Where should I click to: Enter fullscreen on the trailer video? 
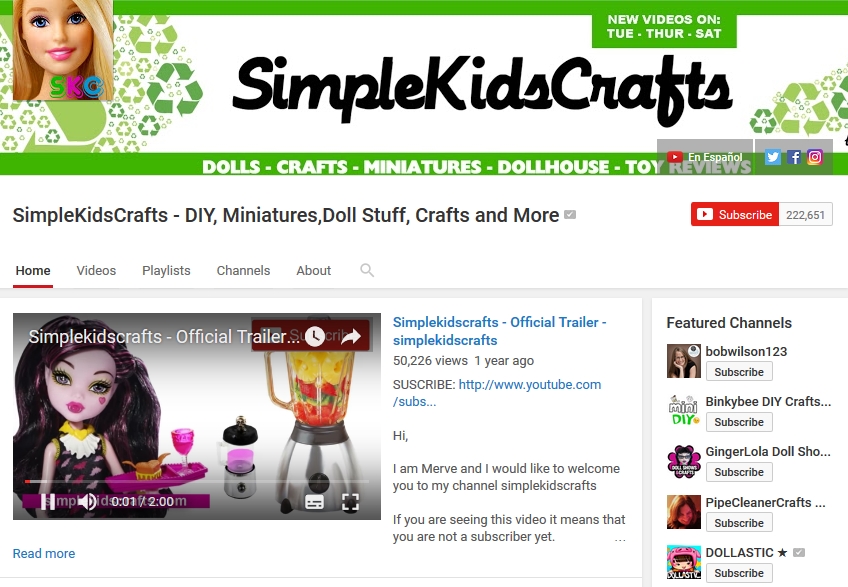pos(350,502)
